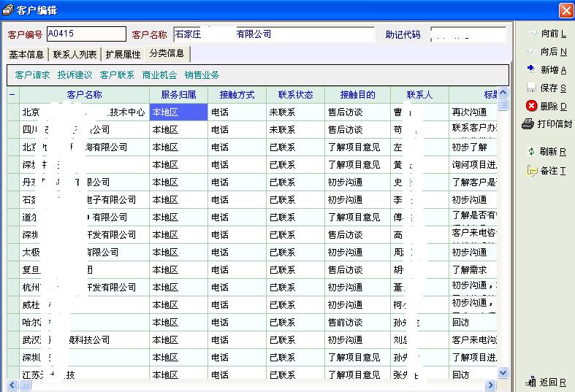The image size is (575, 392).
Task: Click the 向前 (previous record) icon
Action: pos(530,34)
